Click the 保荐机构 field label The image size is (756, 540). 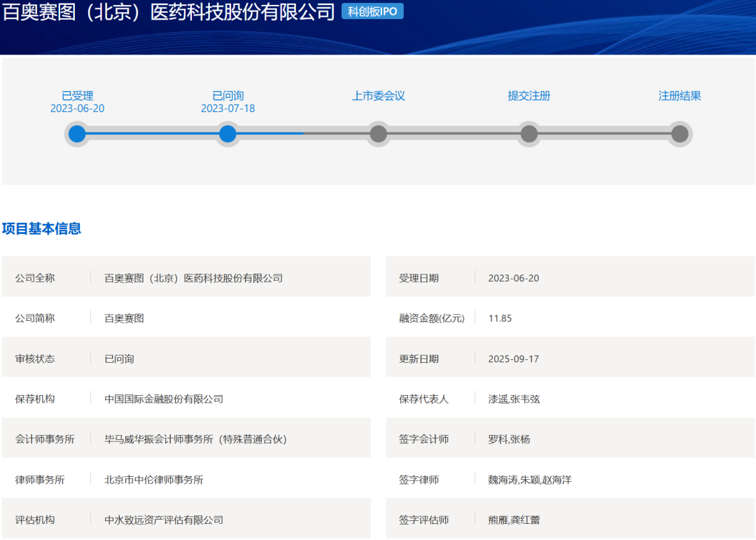point(35,399)
